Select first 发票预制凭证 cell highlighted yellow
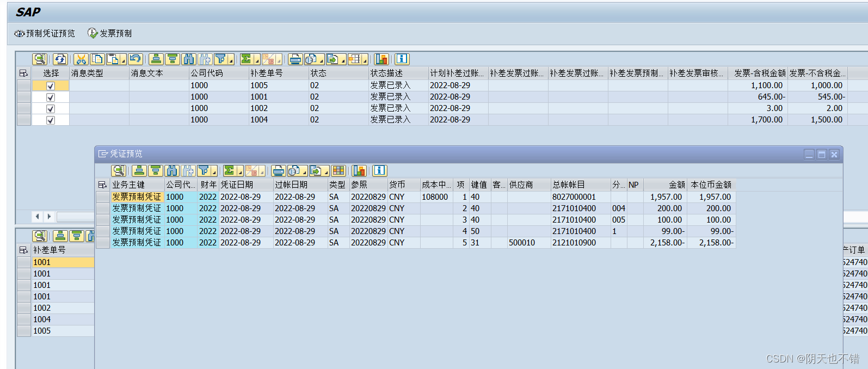 pos(138,197)
